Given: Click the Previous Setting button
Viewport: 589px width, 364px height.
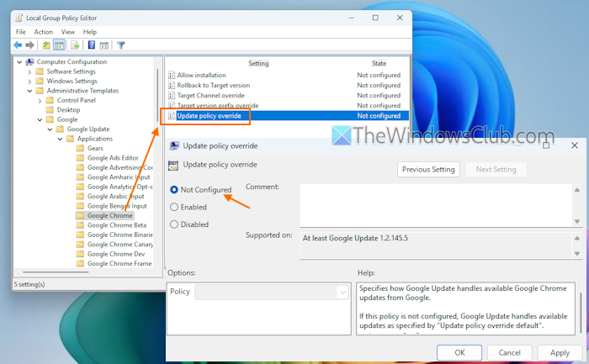Looking at the screenshot, I should (x=428, y=169).
